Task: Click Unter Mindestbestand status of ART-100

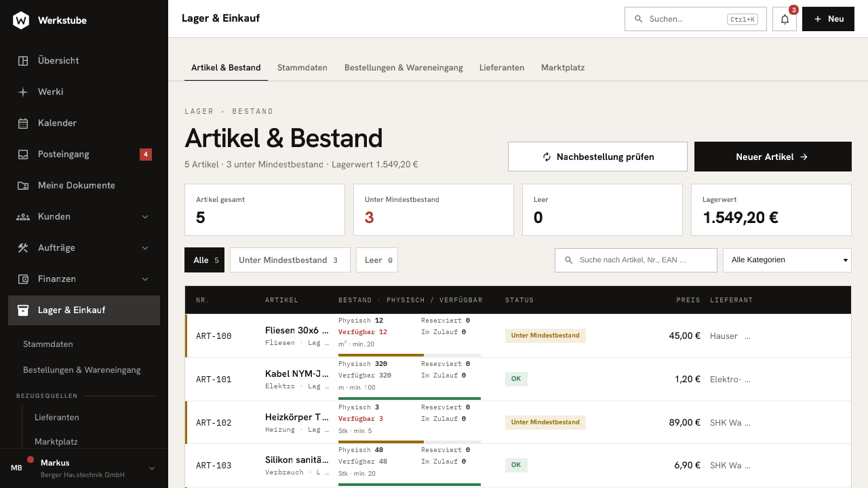Action: [x=545, y=335]
